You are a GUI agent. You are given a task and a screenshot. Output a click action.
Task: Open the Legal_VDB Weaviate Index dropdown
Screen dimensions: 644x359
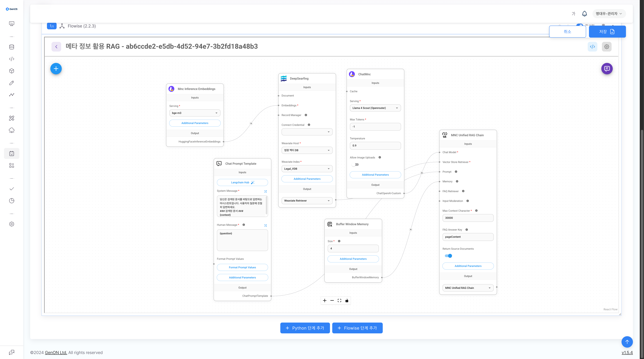307,169
